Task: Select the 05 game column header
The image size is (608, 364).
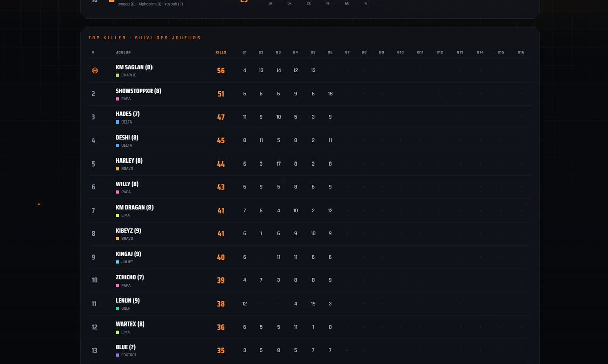Action: tap(313, 52)
